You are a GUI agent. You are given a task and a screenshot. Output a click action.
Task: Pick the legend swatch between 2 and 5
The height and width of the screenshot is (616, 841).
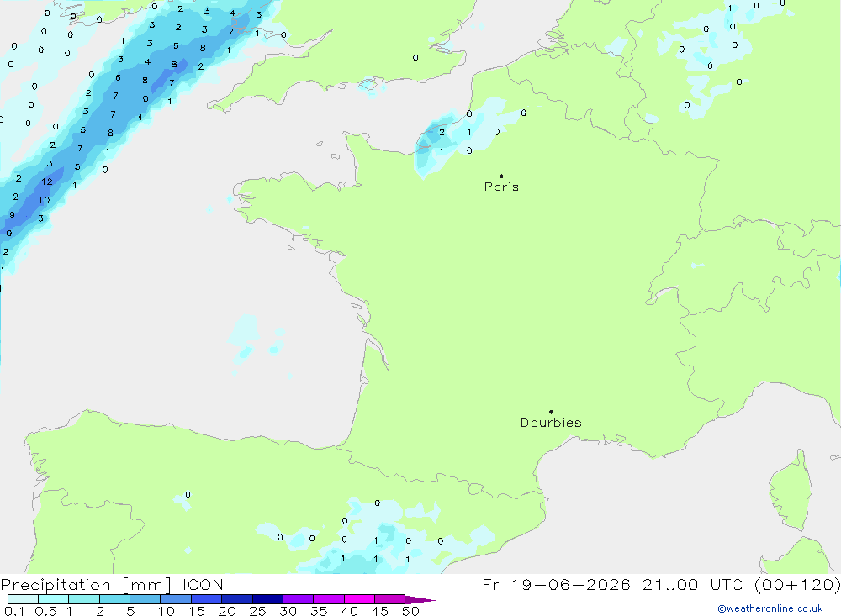pyautogui.click(x=114, y=599)
